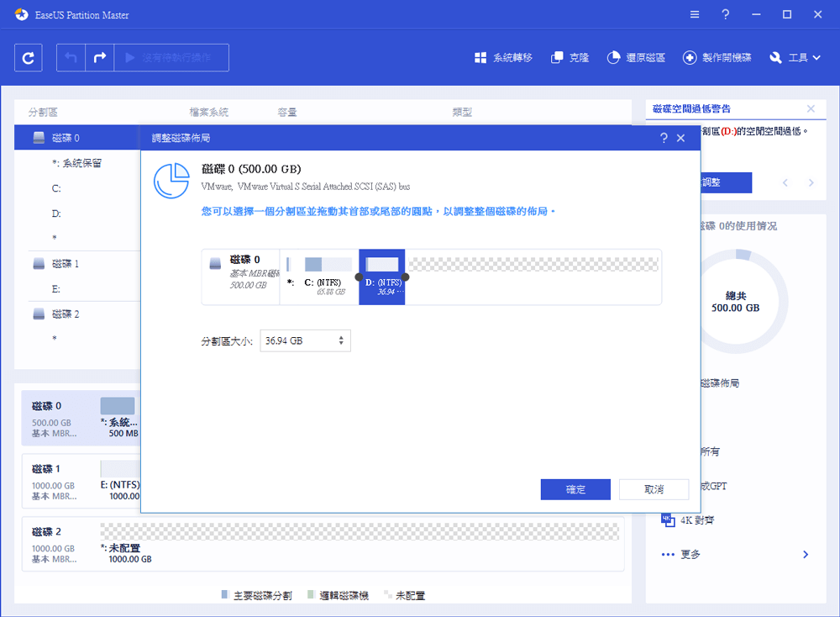Click the refresh icon in toolbar
840x617 pixels.
(x=29, y=57)
